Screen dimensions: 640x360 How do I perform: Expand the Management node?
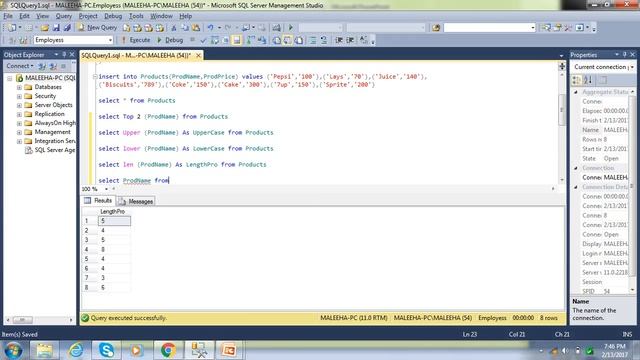click(19, 132)
